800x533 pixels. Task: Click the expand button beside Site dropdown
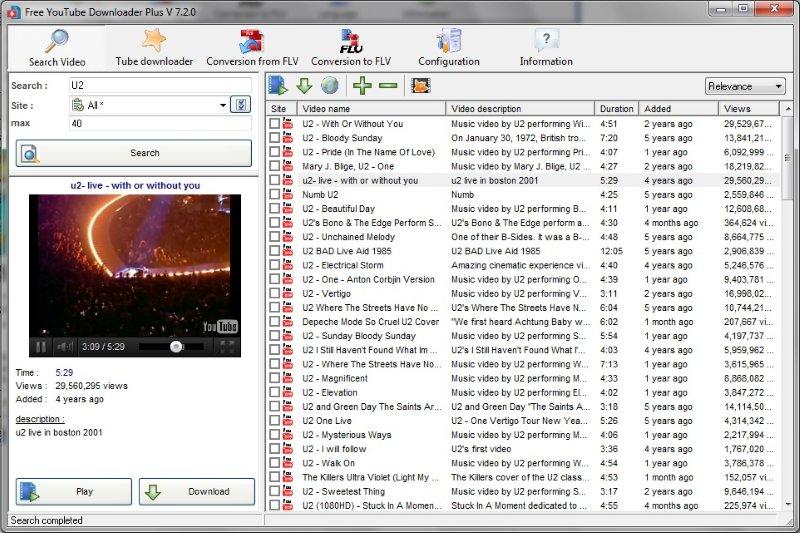(x=240, y=105)
